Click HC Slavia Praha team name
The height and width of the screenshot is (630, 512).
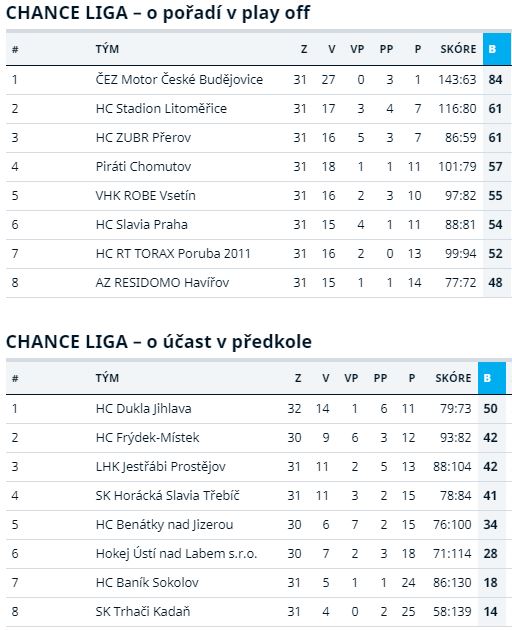tap(141, 224)
